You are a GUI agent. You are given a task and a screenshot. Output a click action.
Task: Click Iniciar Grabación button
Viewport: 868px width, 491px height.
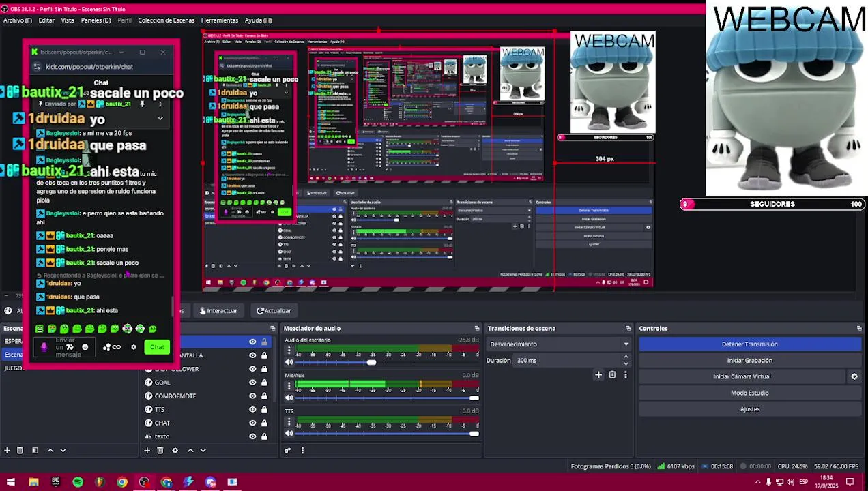point(749,361)
